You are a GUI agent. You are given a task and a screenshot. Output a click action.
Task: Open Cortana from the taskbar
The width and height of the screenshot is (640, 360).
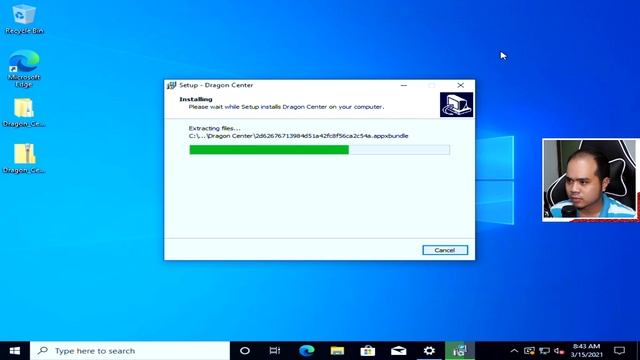tap(244, 351)
